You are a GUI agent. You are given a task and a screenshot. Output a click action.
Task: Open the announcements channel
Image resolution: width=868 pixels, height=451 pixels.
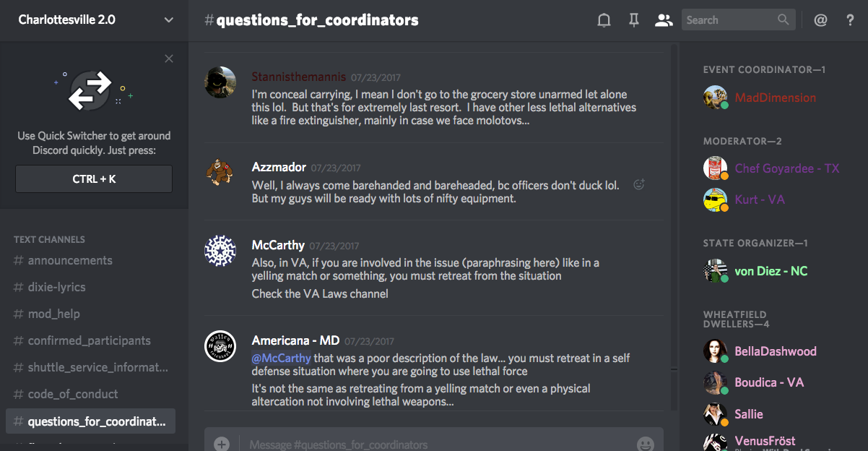[70, 260]
